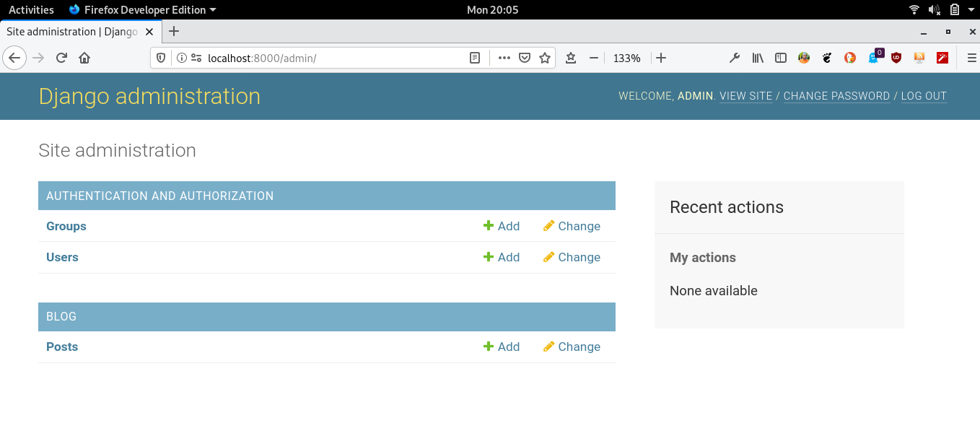
Task: Click the My actions label
Action: pyautogui.click(x=703, y=258)
